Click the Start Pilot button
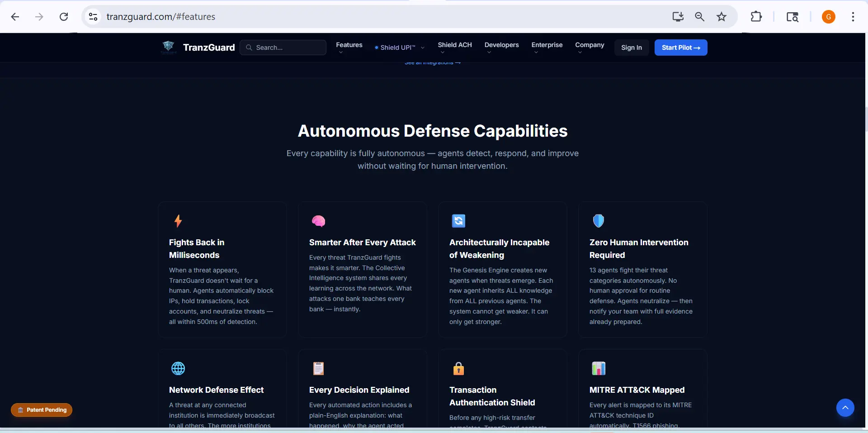This screenshot has height=433, width=868. tap(681, 48)
